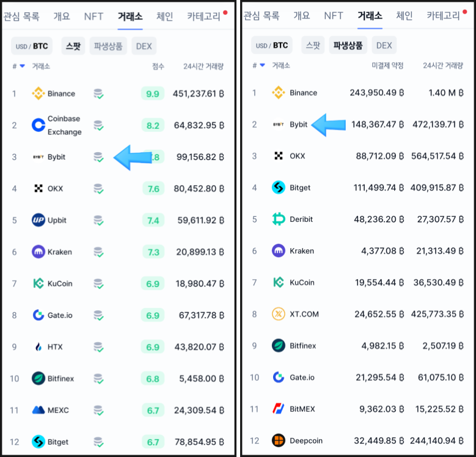Sort by 미결제 약정 column header
This screenshot has width=476, height=457.
point(387,65)
